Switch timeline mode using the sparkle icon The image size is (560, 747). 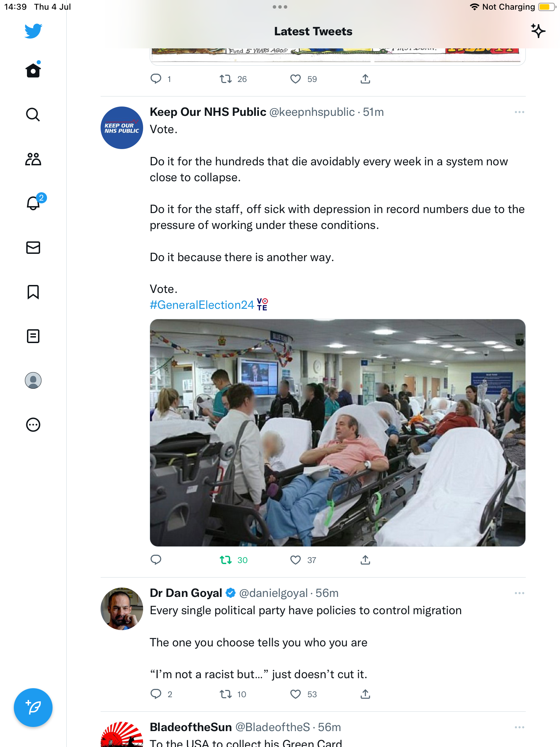538,31
